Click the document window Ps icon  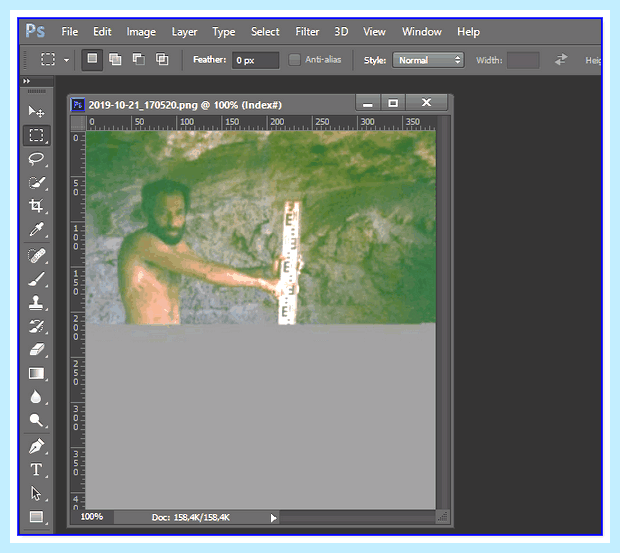tap(78, 105)
